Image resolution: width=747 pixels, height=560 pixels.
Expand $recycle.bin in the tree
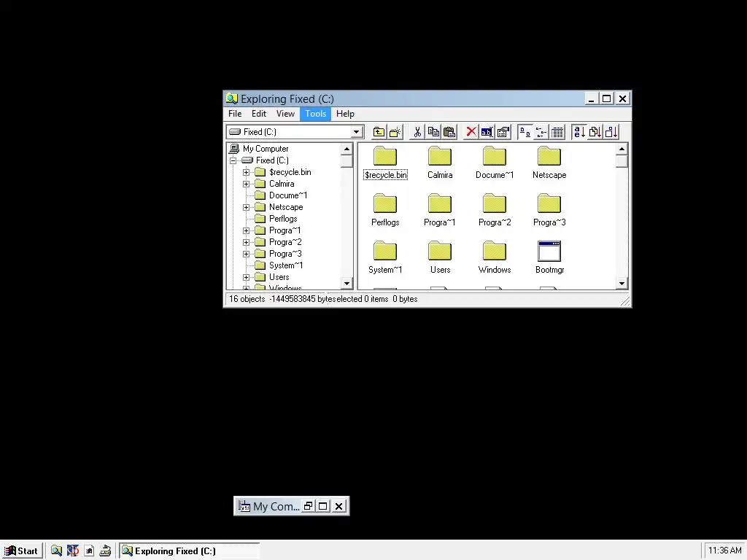coord(246,172)
